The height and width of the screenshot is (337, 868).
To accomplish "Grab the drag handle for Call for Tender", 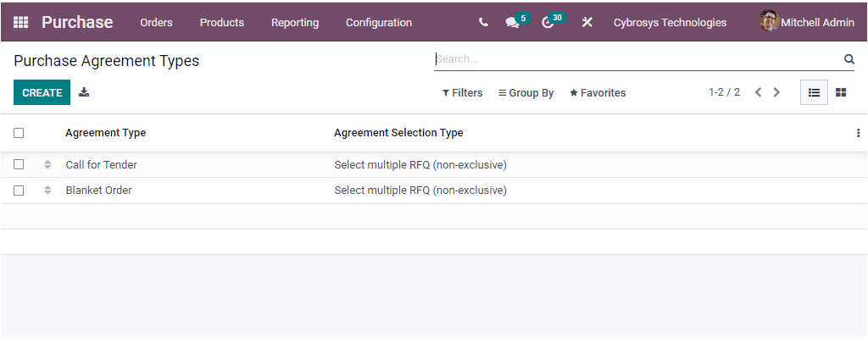I will 47,164.
